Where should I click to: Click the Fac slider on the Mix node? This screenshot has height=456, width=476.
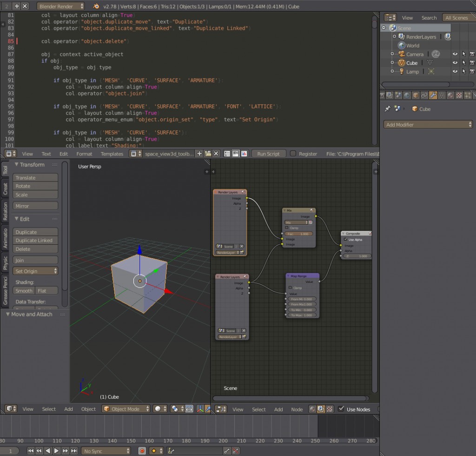pos(299,233)
